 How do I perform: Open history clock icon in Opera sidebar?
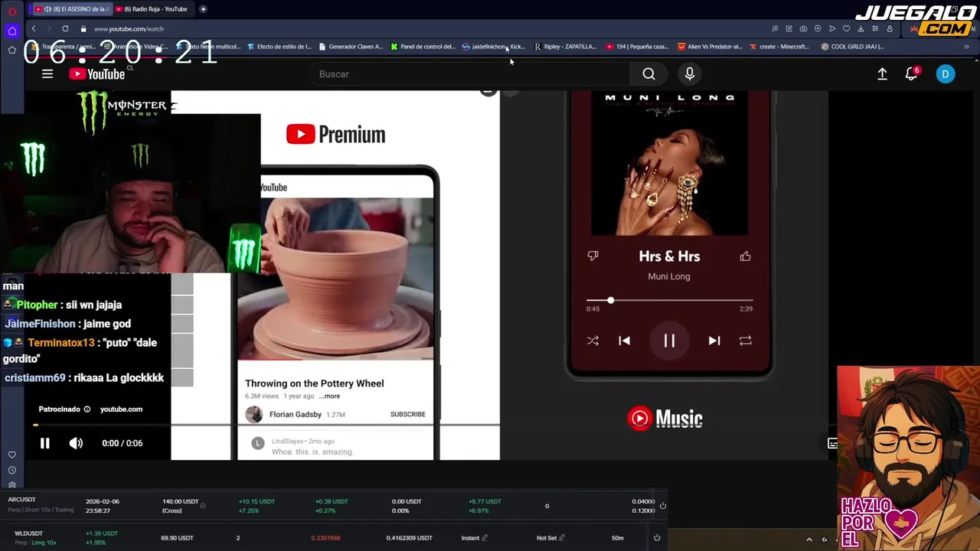click(12, 470)
